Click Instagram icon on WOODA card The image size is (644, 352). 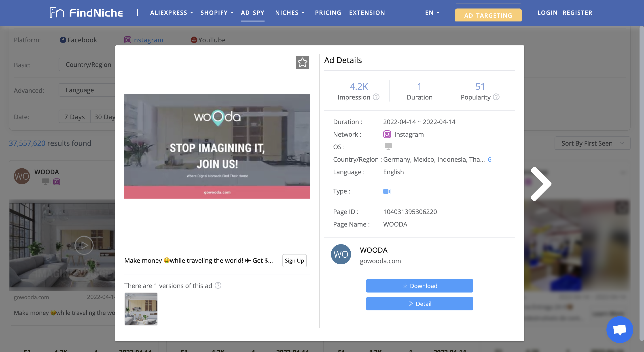click(x=57, y=182)
